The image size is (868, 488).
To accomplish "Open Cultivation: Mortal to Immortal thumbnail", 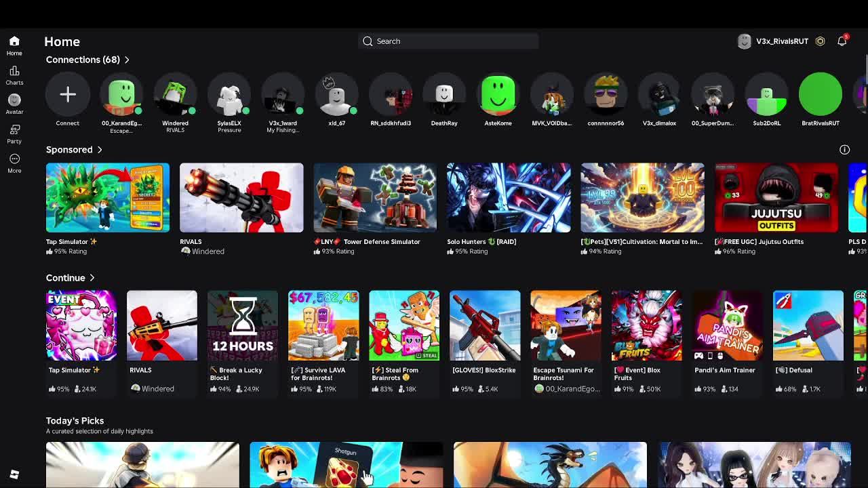I will [x=642, y=197].
